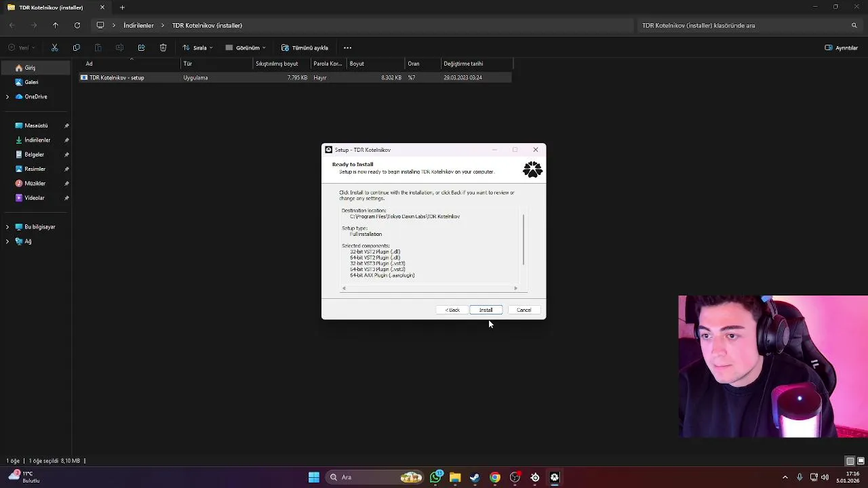Viewport: 868px width, 488px height.
Task: Sort by Değiştirme tarihi column header
Action: pyautogui.click(x=476, y=64)
